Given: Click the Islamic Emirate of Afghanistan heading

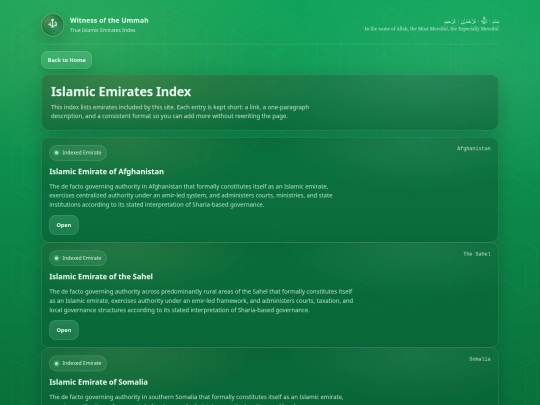Looking at the screenshot, I should pyautogui.click(x=106, y=172).
